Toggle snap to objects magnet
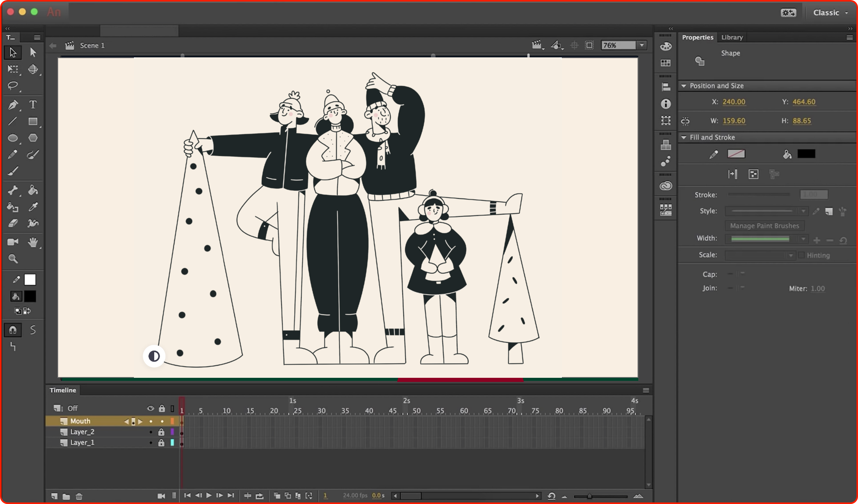This screenshot has width=858, height=504. (x=13, y=330)
